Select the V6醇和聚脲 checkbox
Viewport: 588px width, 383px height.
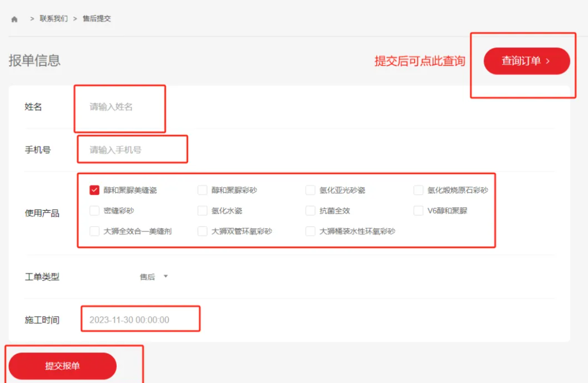pos(418,211)
